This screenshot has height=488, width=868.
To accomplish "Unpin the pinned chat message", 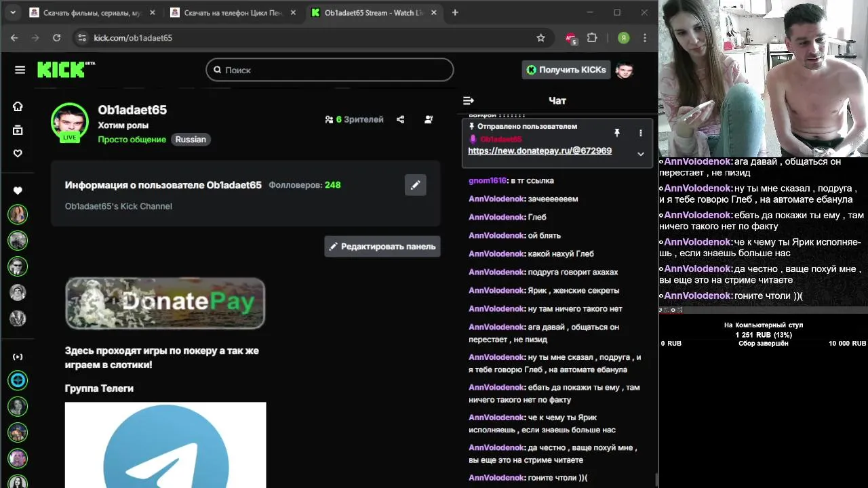I will [617, 133].
